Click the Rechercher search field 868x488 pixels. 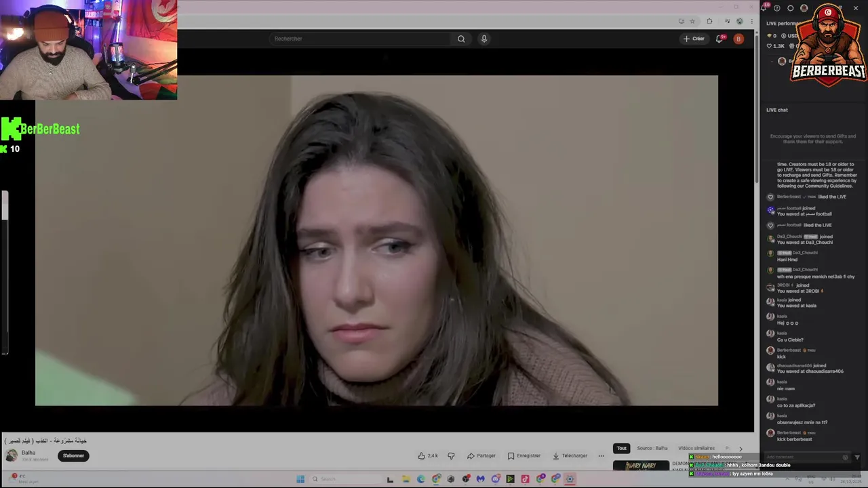[360, 39]
